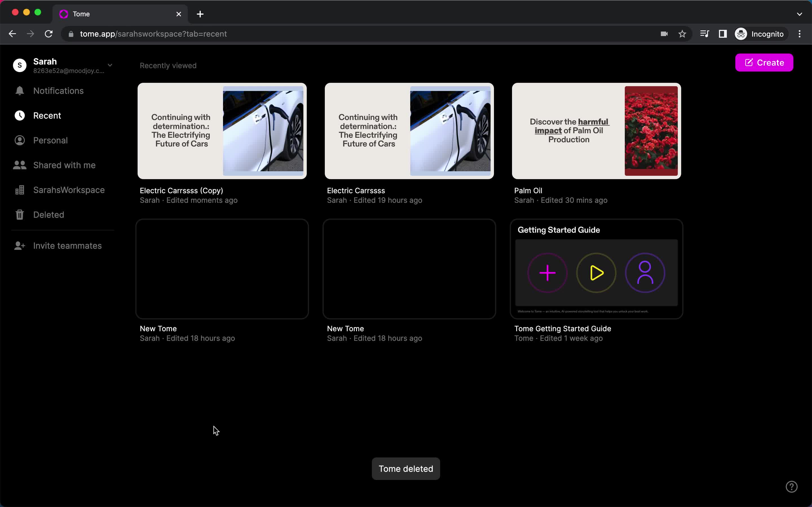Image resolution: width=812 pixels, height=507 pixels.
Task: Click the browser bookmarks star icon
Action: [682, 34]
